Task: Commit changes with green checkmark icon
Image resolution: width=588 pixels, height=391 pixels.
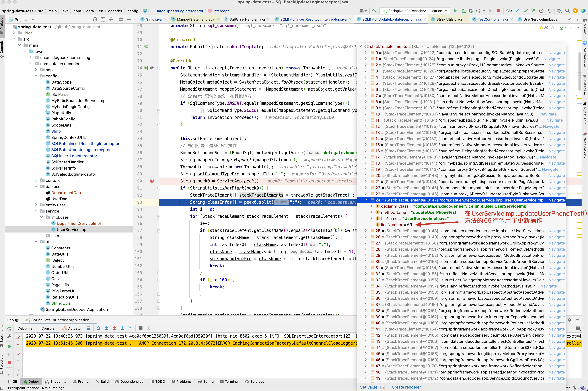Action: pyautogui.click(x=525, y=11)
